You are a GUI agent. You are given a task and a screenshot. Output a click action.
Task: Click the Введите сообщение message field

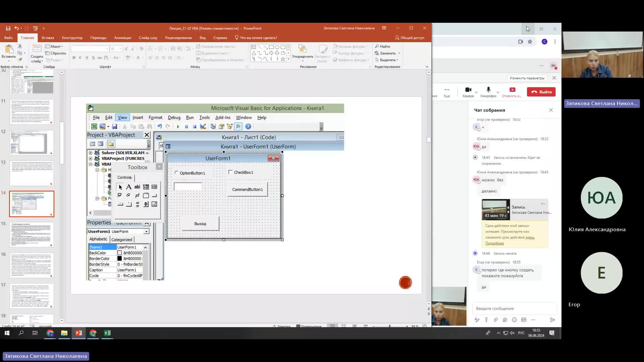515,308
